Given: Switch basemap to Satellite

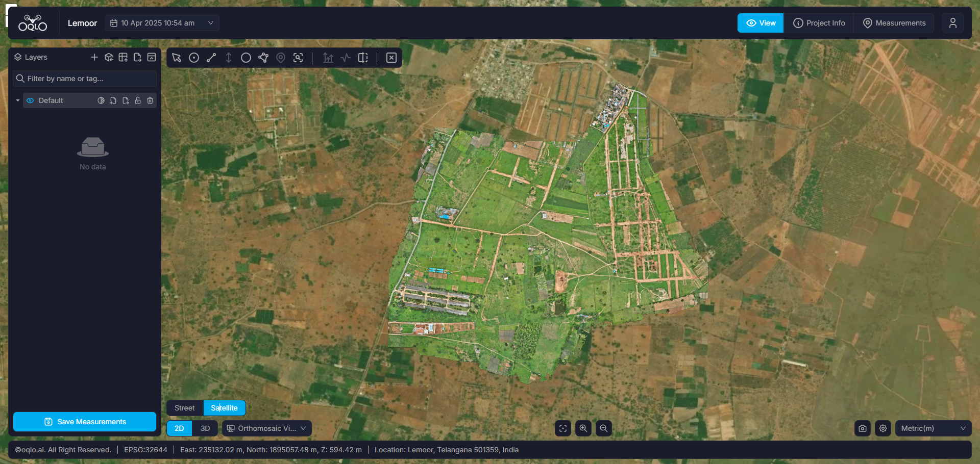Looking at the screenshot, I should click(x=225, y=408).
